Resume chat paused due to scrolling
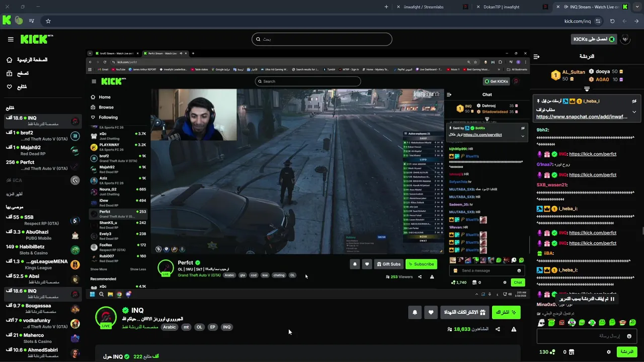The height and width of the screenshot is (362, 644). coord(586,299)
